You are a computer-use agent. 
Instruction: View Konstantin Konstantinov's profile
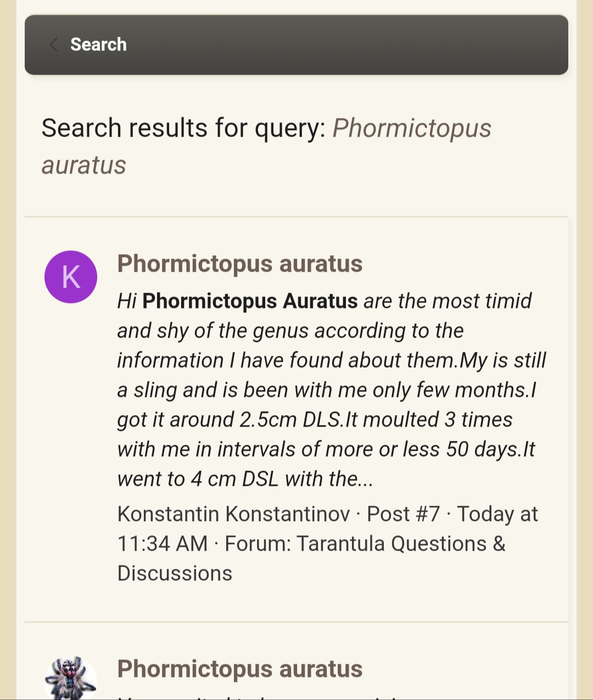pos(233,514)
